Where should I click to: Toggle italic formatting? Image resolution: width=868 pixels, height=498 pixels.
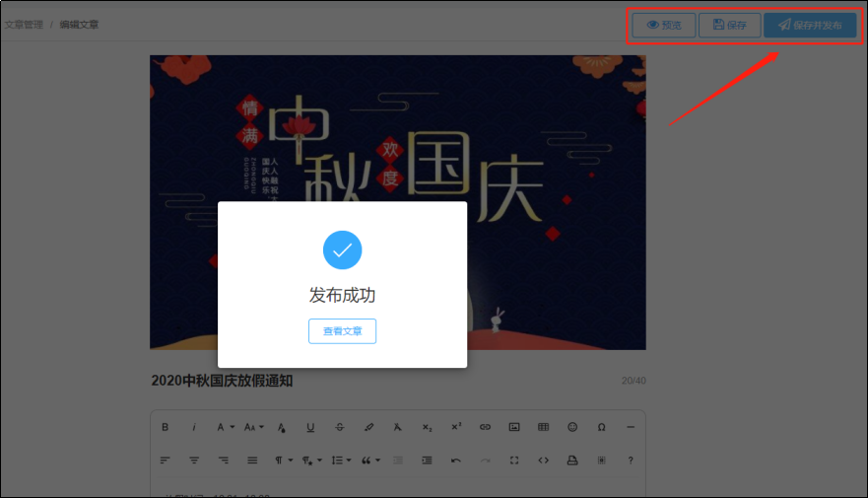click(x=194, y=427)
